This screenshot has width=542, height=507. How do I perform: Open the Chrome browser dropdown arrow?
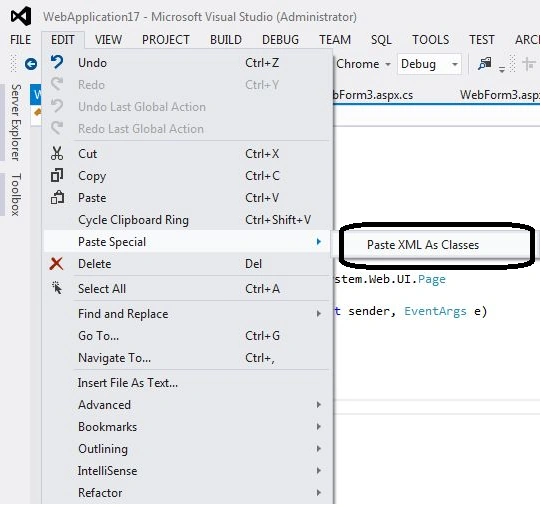(388, 64)
